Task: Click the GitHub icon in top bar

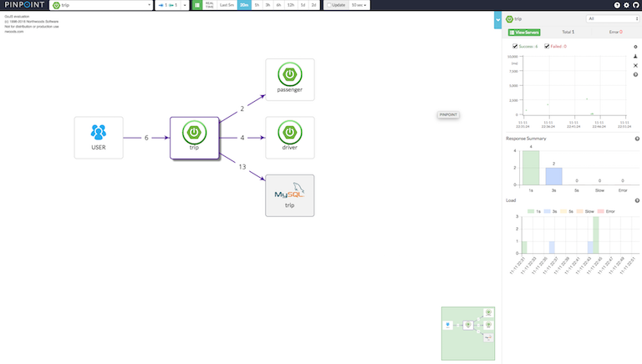Action: pos(636,5)
